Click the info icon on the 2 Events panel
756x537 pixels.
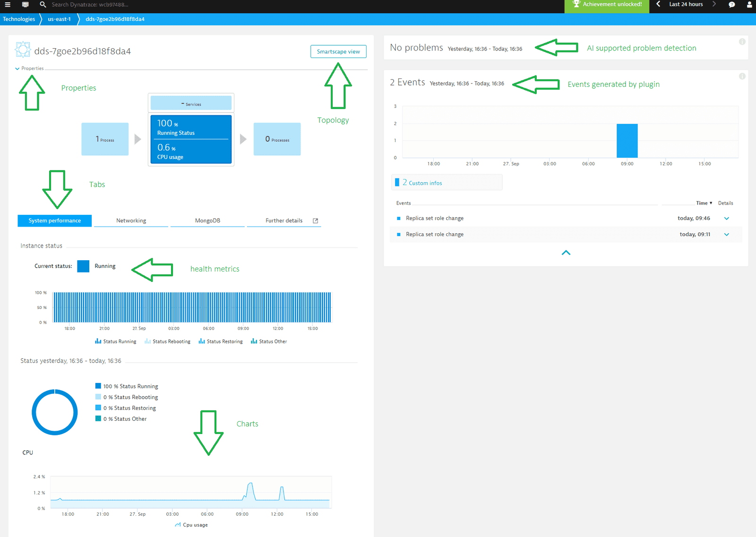click(x=742, y=76)
